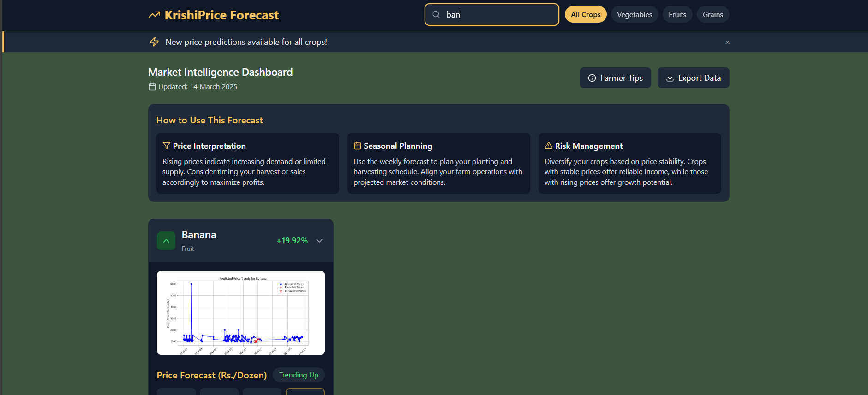This screenshot has width=868, height=395.
Task: Dismiss the new price predictions banner
Action: 727,42
